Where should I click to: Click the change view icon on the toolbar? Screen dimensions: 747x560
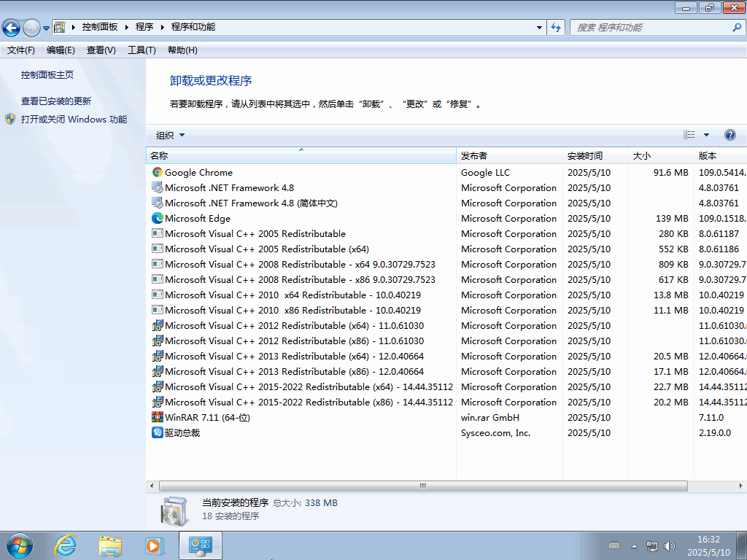click(690, 134)
